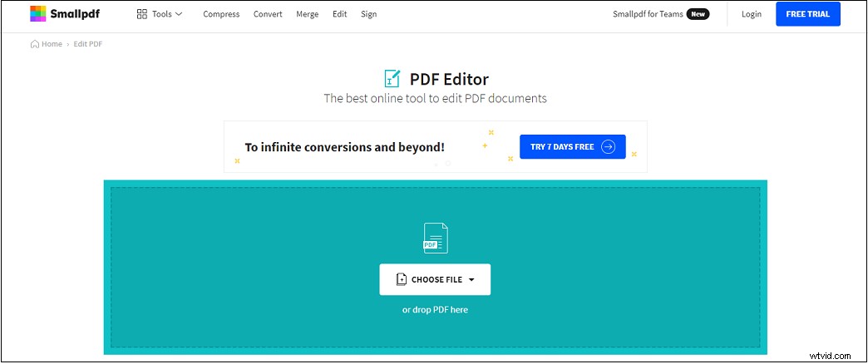Click the FREE TRIAL button

point(807,14)
